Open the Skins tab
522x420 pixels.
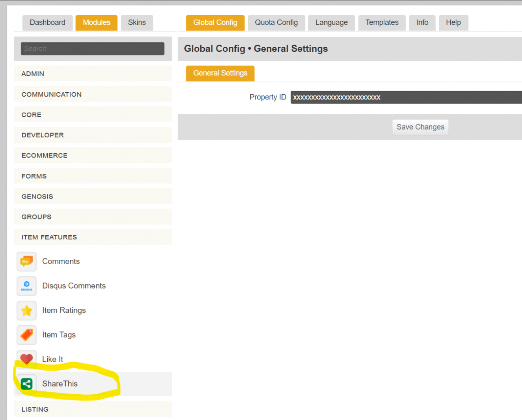click(137, 23)
